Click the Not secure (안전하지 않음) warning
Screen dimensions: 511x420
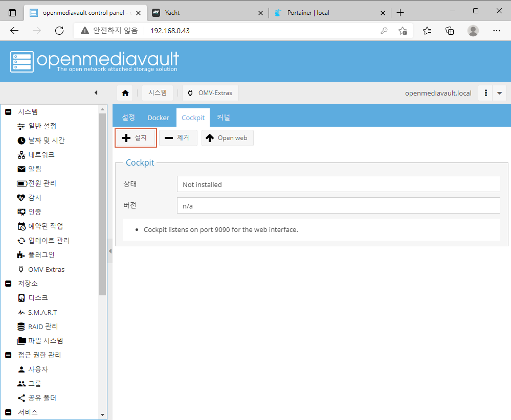tap(109, 31)
